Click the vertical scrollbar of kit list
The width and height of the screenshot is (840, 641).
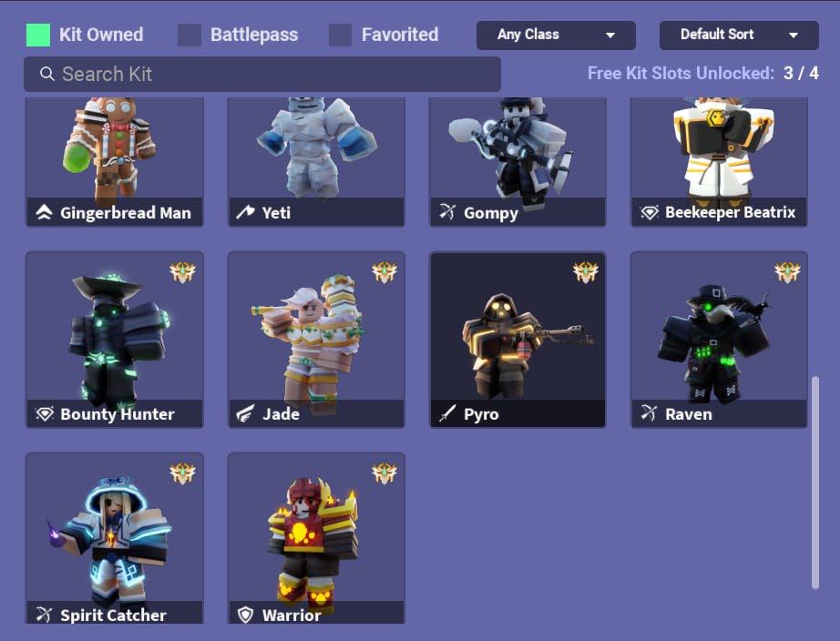[x=814, y=482]
